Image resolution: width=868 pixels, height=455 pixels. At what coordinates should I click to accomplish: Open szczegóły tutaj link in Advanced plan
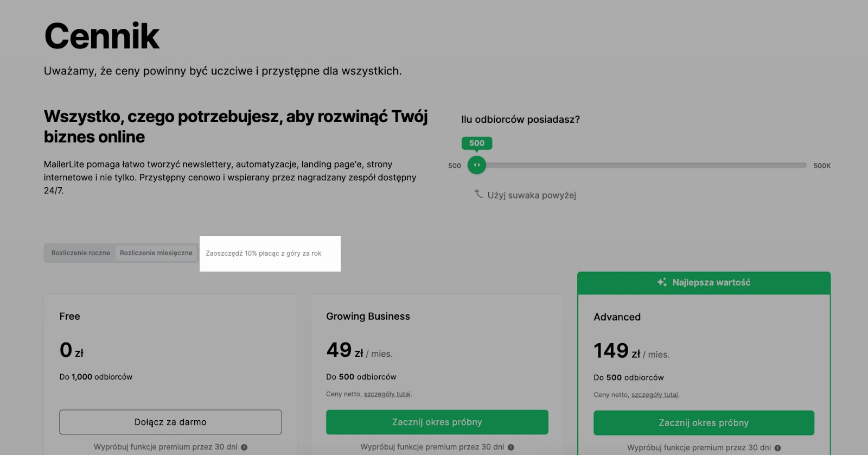pyautogui.click(x=655, y=395)
